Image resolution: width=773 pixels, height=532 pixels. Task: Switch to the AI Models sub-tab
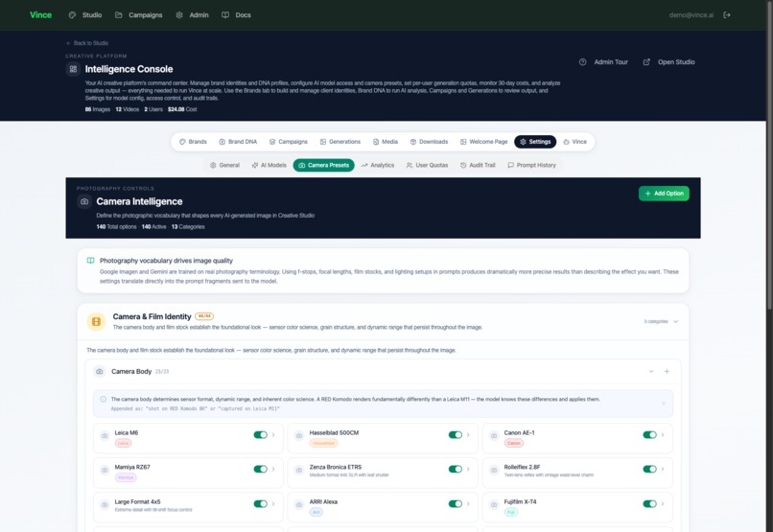pos(269,165)
